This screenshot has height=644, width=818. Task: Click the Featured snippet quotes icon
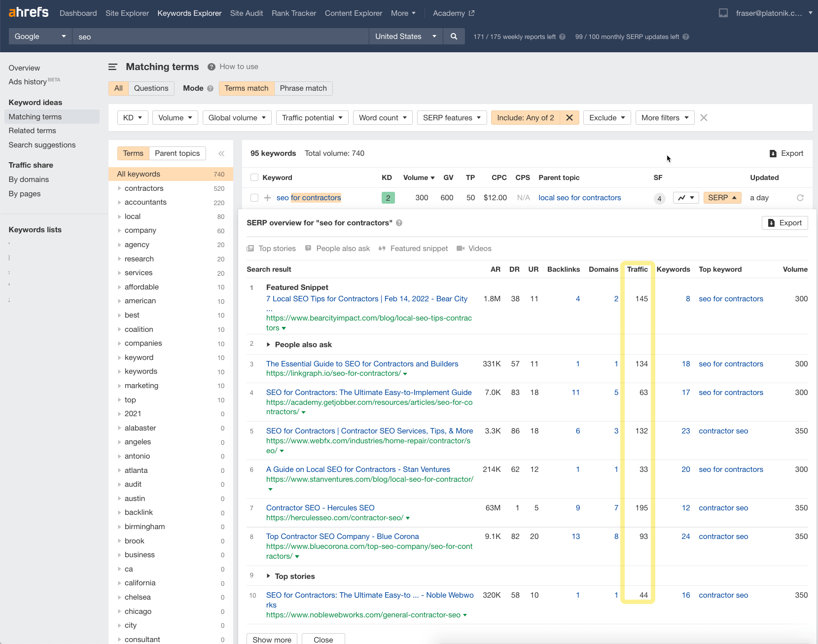(x=382, y=248)
